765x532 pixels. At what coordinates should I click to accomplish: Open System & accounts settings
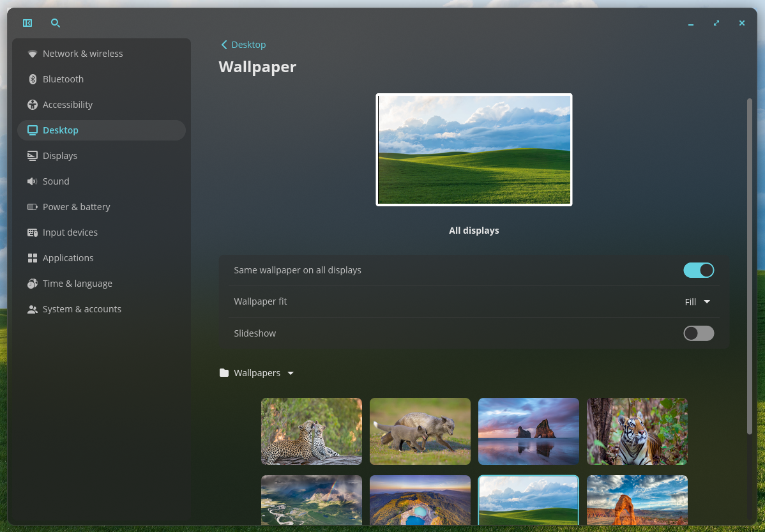coord(82,309)
